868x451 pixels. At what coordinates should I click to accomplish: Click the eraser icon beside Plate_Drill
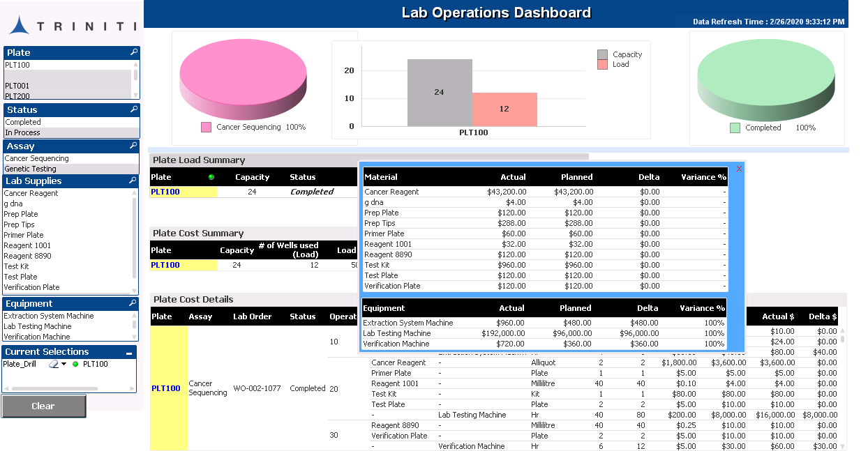53,364
